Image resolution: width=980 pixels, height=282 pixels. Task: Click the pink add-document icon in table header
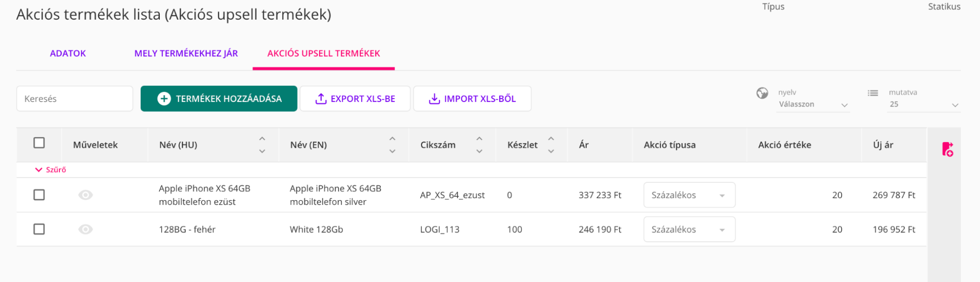pos(947,149)
